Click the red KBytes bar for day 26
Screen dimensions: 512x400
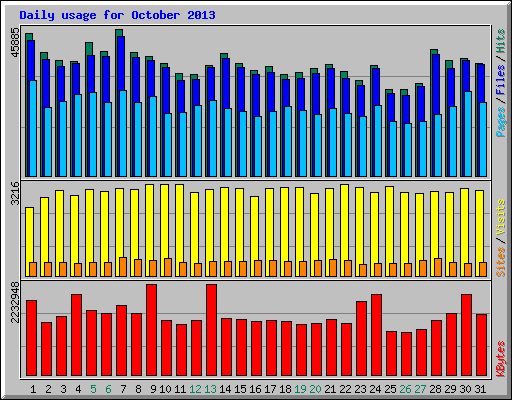pos(407,354)
